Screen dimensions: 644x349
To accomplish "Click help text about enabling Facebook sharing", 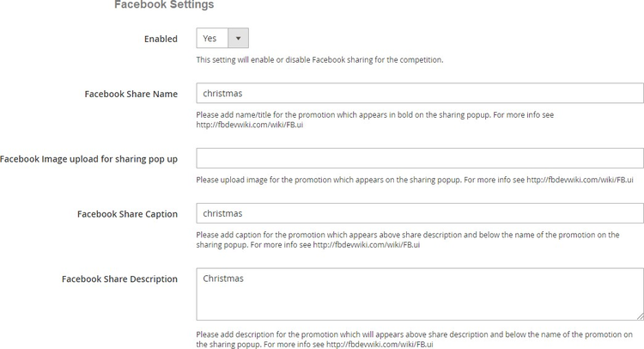I will pos(319,59).
